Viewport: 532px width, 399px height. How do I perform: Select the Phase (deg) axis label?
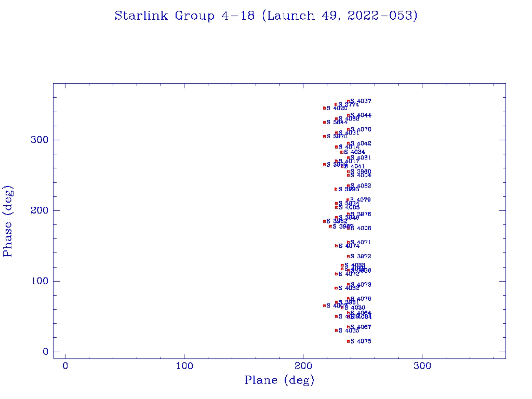[8, 221]
